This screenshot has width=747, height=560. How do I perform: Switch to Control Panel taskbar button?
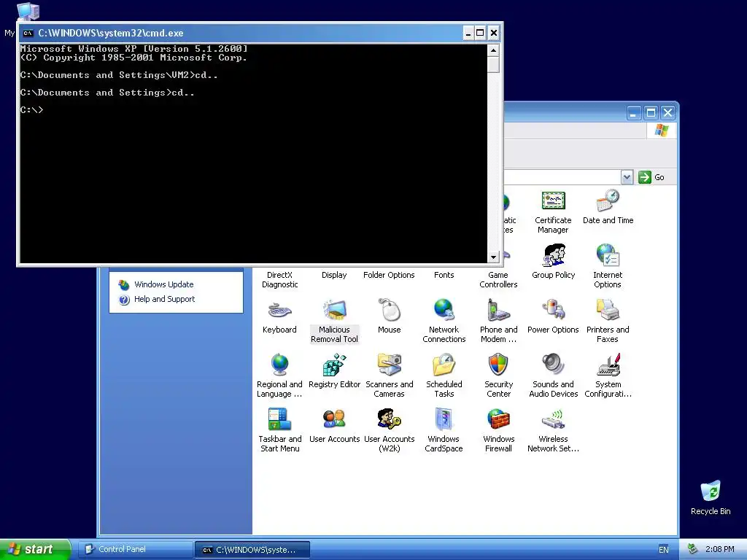pos(136,550)
